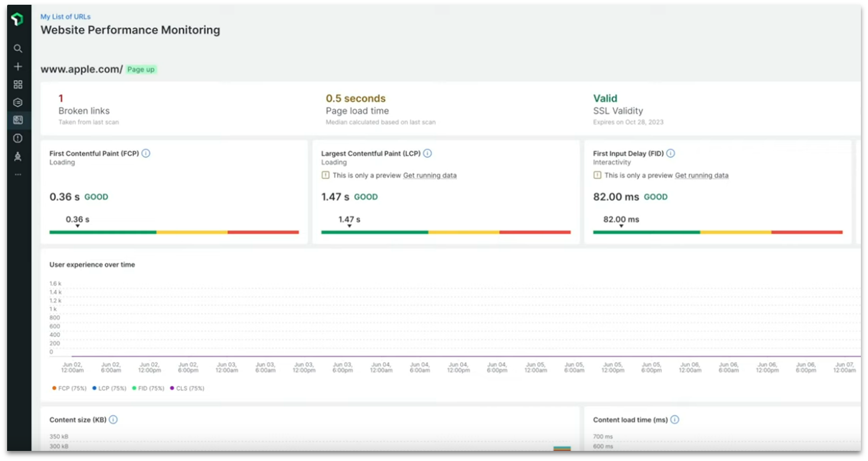The image size is (868, 461).
Task: Select the search icon in the sidebar
Action: tap(18, 48)
